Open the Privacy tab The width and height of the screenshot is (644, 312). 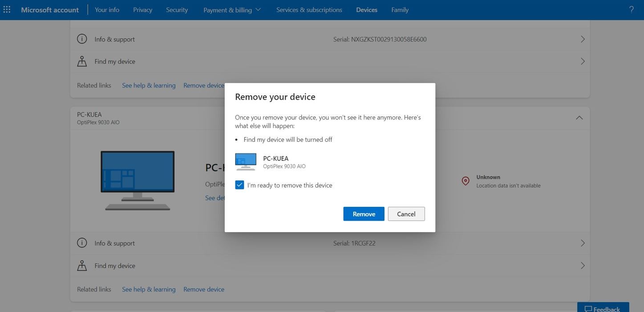point(142,9)
